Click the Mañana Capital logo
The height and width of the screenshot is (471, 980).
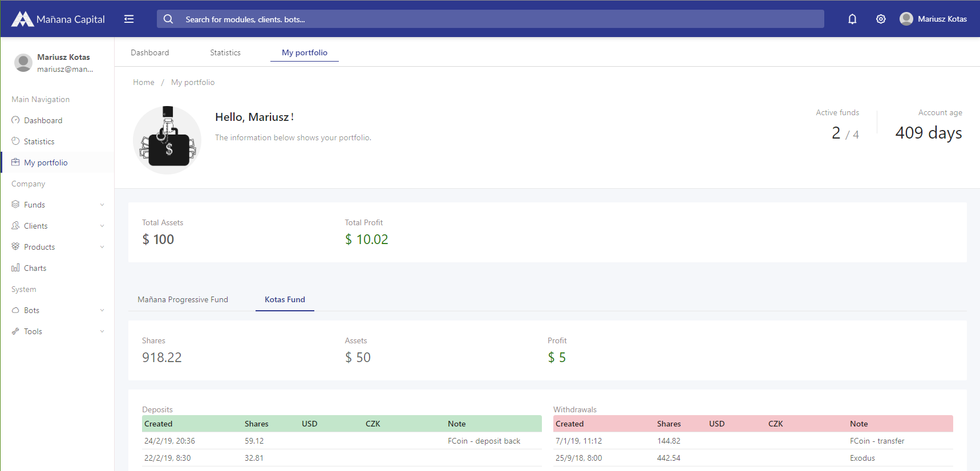tap(58, 19)
